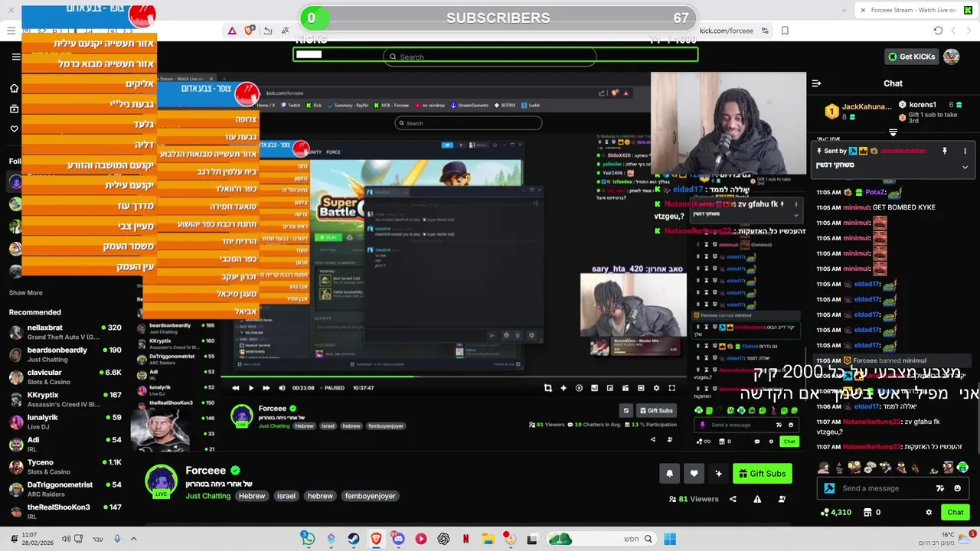Select the israel tag
The width and height of the screenshot is (980, 551).
tap(286, 496)
